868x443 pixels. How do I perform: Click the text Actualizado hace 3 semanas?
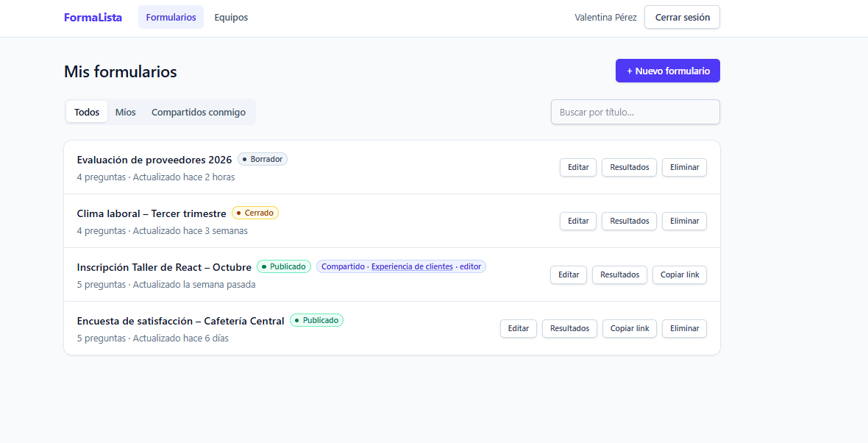pyautogui.click(x=191, y=231)
